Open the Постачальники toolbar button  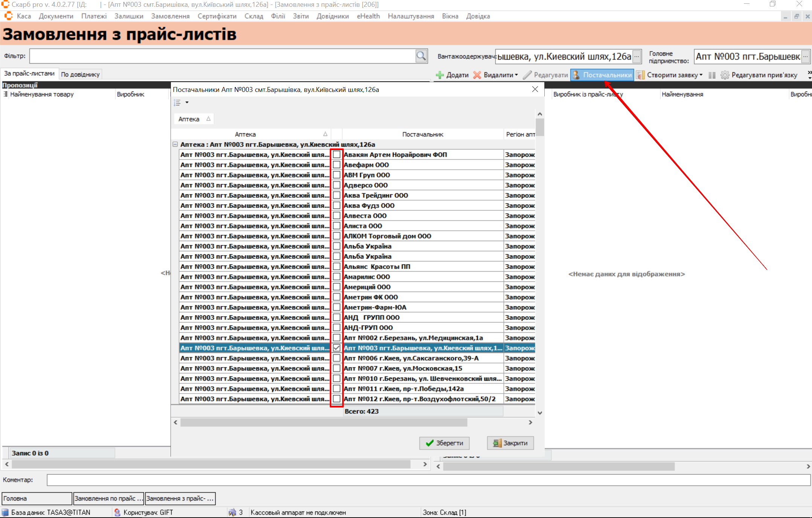[602, 75]
